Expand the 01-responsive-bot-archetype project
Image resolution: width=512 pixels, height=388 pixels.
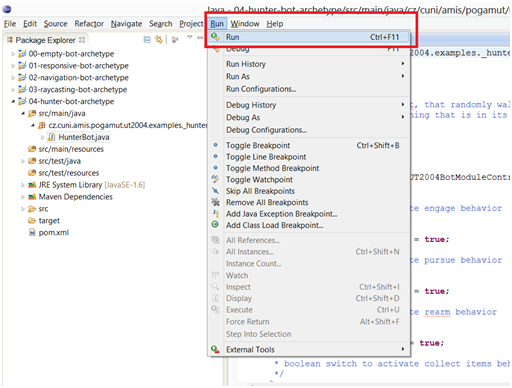click(13, 66)
